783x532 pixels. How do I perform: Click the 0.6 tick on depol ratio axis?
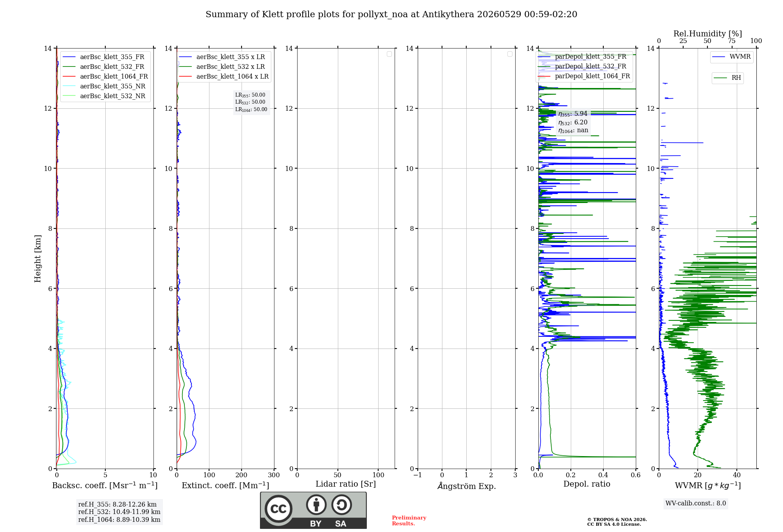tap(635, 475)
